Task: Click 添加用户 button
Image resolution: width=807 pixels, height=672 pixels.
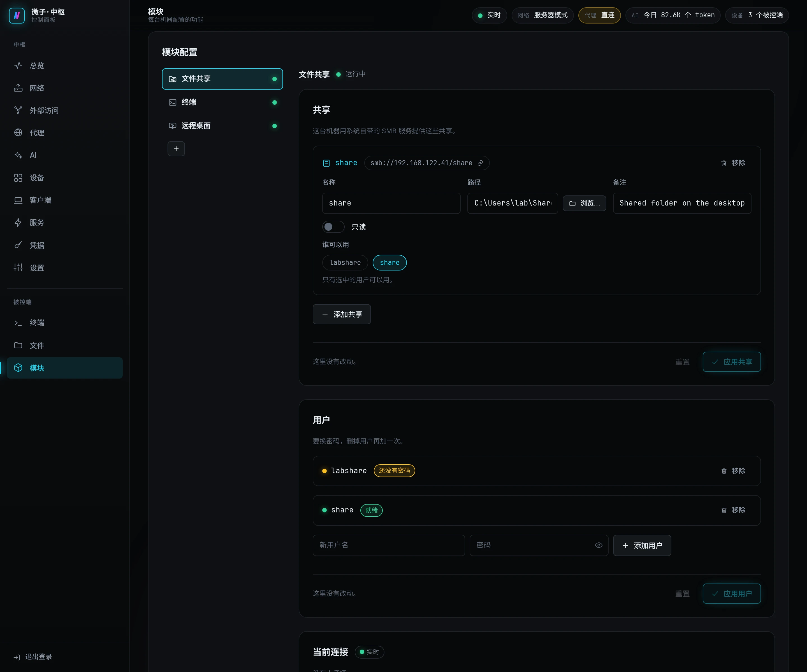Action: (642, 545)
